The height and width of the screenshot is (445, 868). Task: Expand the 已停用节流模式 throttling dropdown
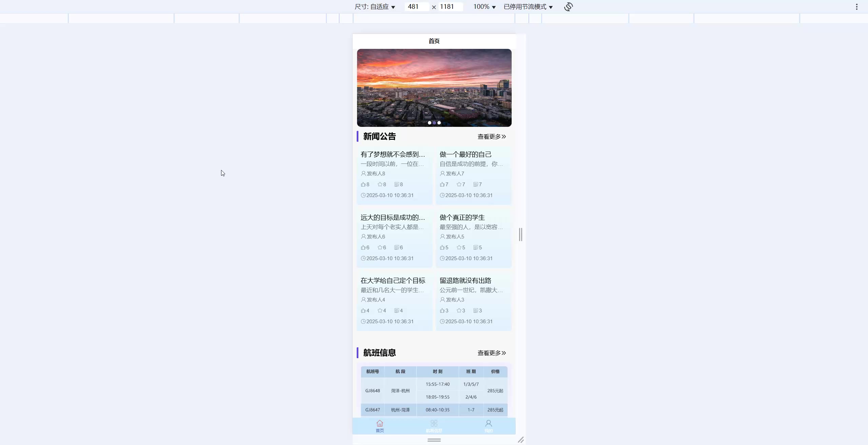528,7
